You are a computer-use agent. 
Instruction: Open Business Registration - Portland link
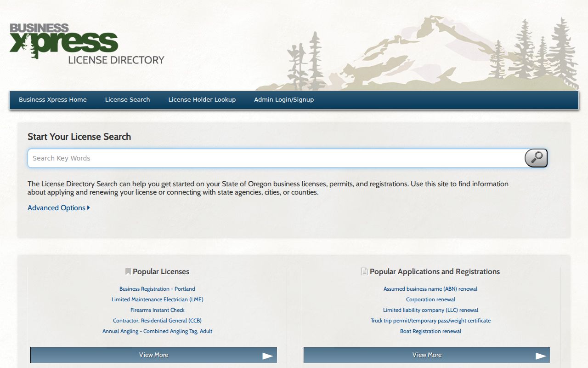(157, 289)
